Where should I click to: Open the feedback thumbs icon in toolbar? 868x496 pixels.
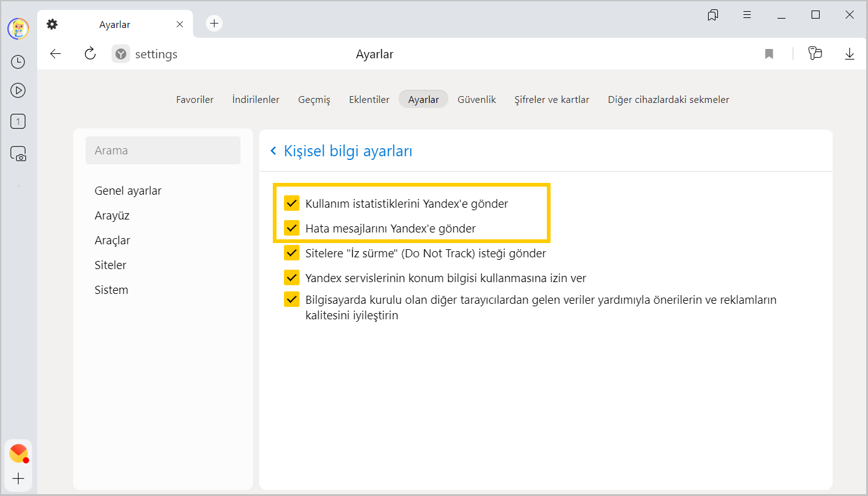pyautogui.click(x=815, y=54)
